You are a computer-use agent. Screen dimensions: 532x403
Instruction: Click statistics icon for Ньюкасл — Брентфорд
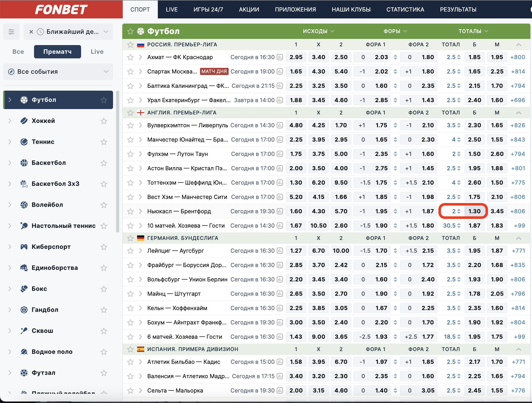(x=280, y=211)
